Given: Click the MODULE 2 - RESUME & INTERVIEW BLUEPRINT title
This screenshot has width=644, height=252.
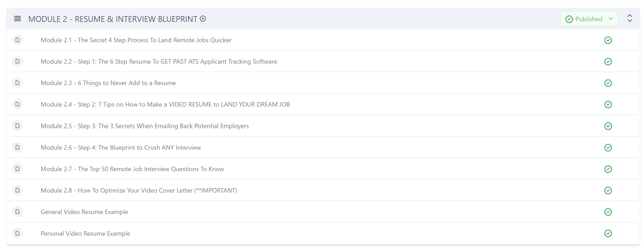Looking at the screenshot, I should 113,19.
